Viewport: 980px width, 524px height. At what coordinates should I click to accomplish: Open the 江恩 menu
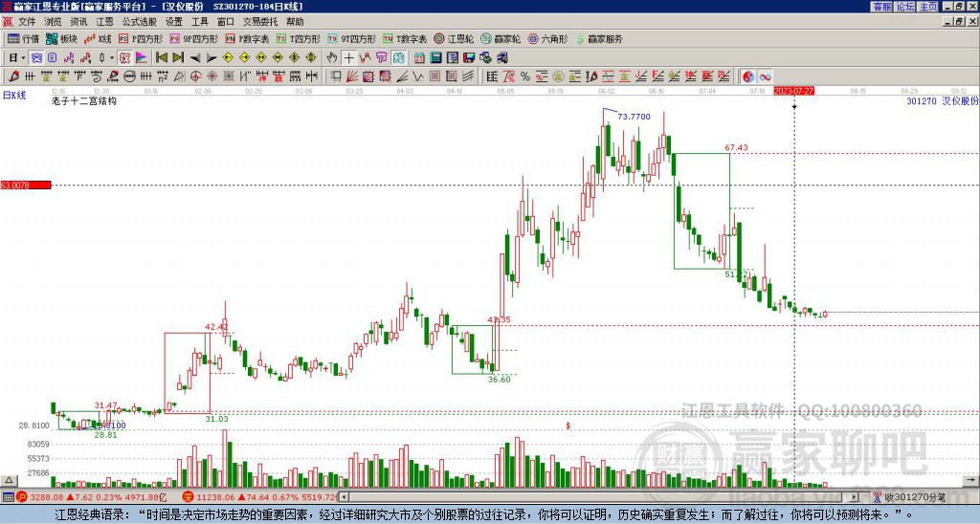(104, 22)
